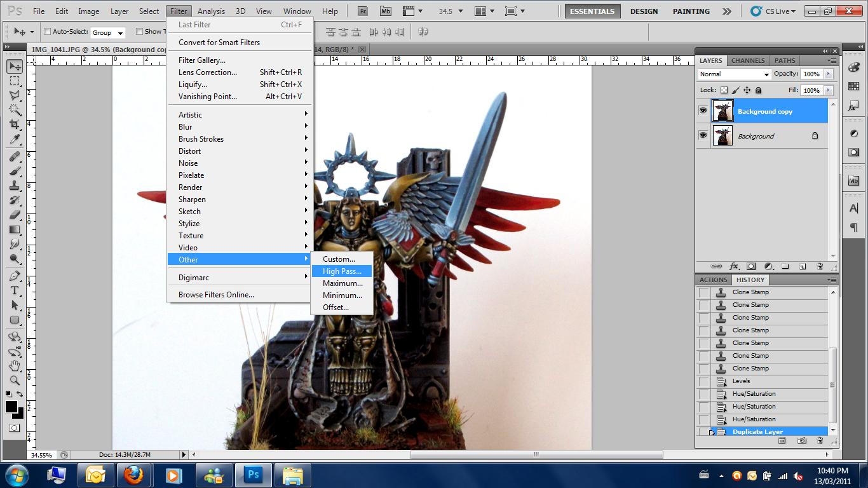Switch to the Actions tab
The height and width of the screenshot is (488, 868).
click(x=713, y=280)
